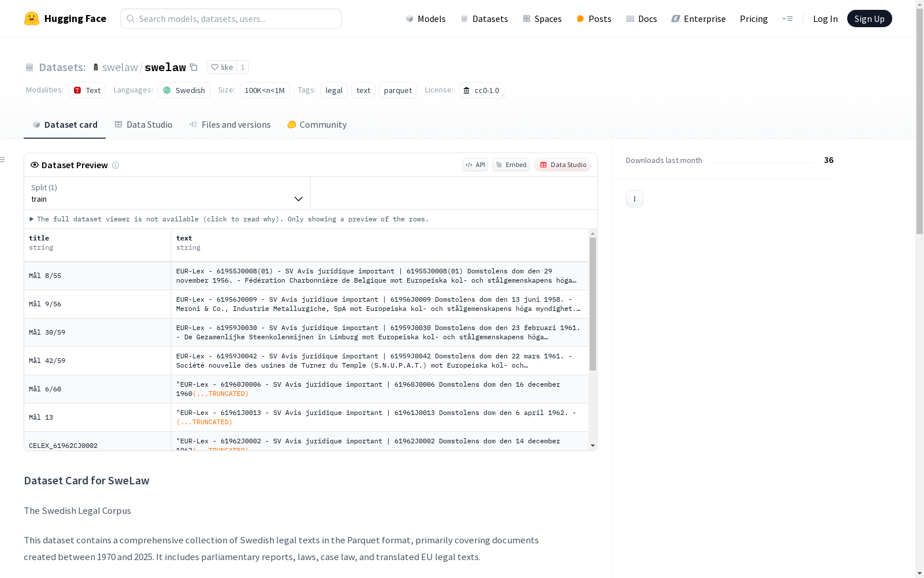Viewport: 924px width, 578px height.
Task: Select the Mål 8/55 row title cell
Action: tap(98, 276)
